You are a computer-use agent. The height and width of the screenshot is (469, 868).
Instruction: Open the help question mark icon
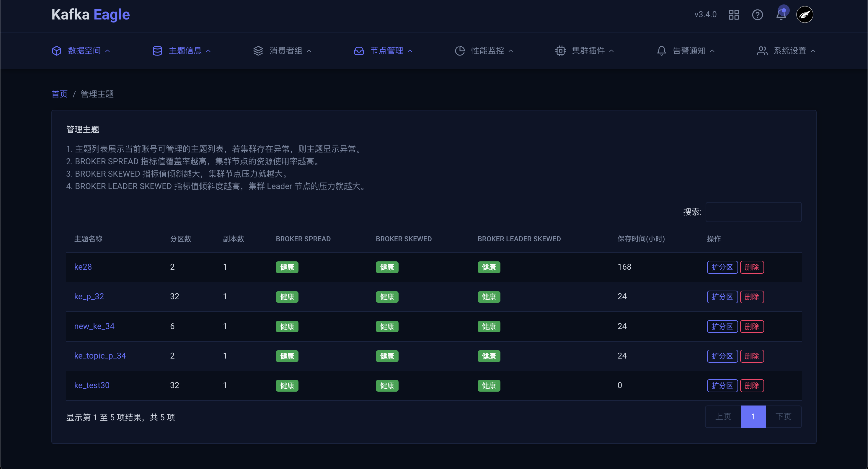click(757, 15)
